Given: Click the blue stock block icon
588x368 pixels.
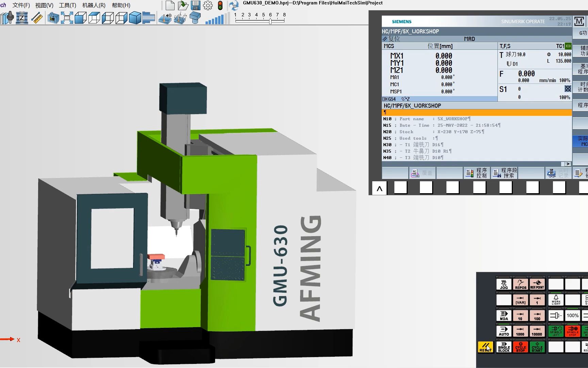Looking at the screenshot, I should 195,18.
